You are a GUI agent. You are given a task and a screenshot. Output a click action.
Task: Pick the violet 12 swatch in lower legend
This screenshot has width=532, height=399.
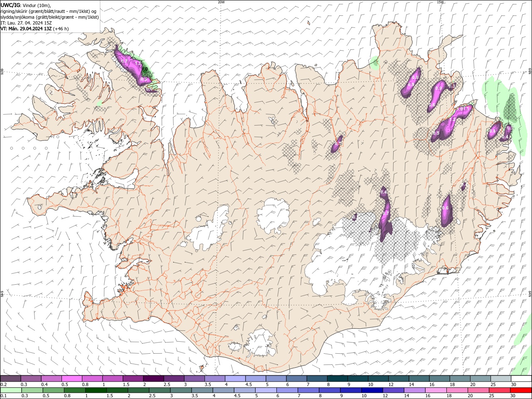pos(393,390)
